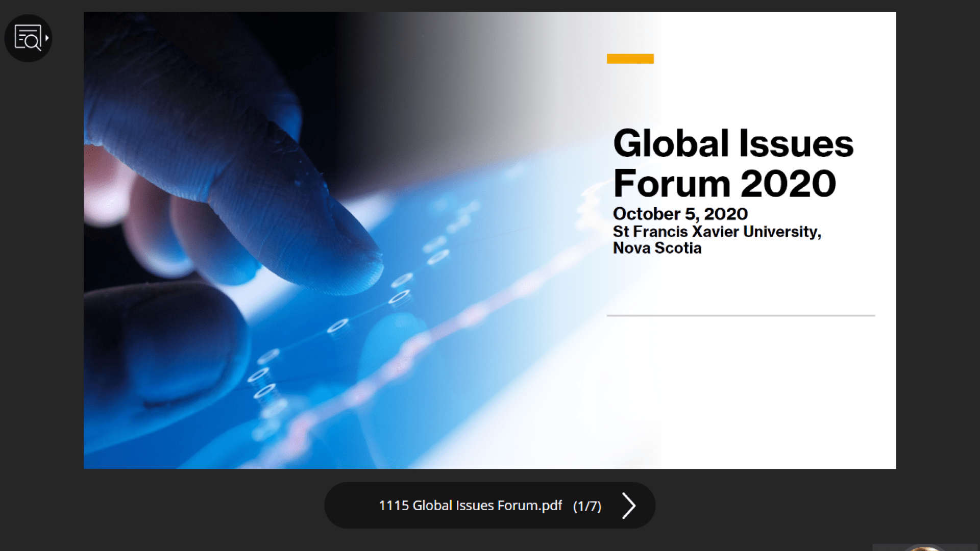Click the word Global in the heading
980x551 pixels.
click(x=671, y=144)
